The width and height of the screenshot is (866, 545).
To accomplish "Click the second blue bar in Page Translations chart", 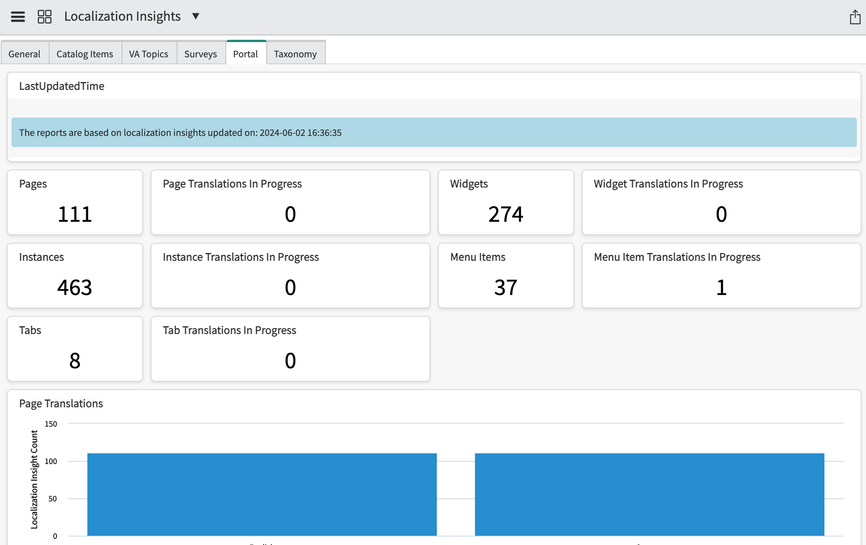I will click(x=650, y=494).
